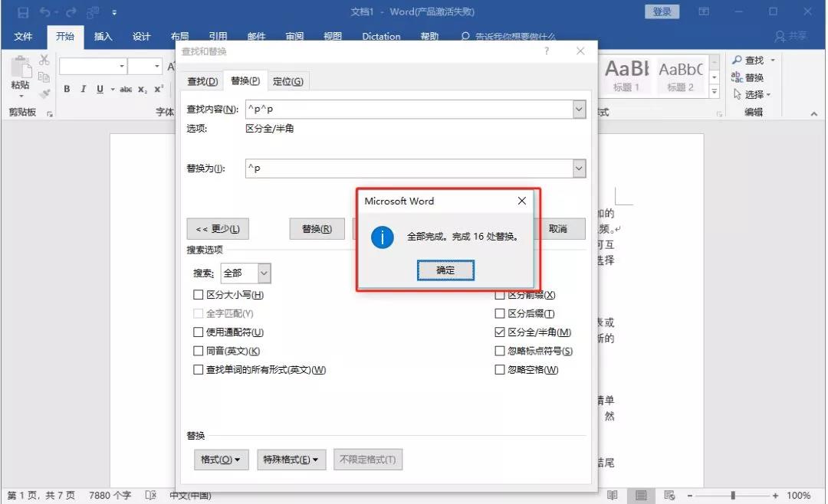
Task: Expand the 查找内容 dropdown arrow
Action: (579, 110)
